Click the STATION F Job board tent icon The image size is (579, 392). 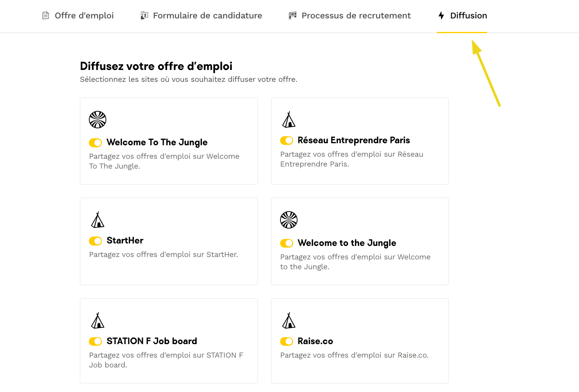tap(97, 320)
